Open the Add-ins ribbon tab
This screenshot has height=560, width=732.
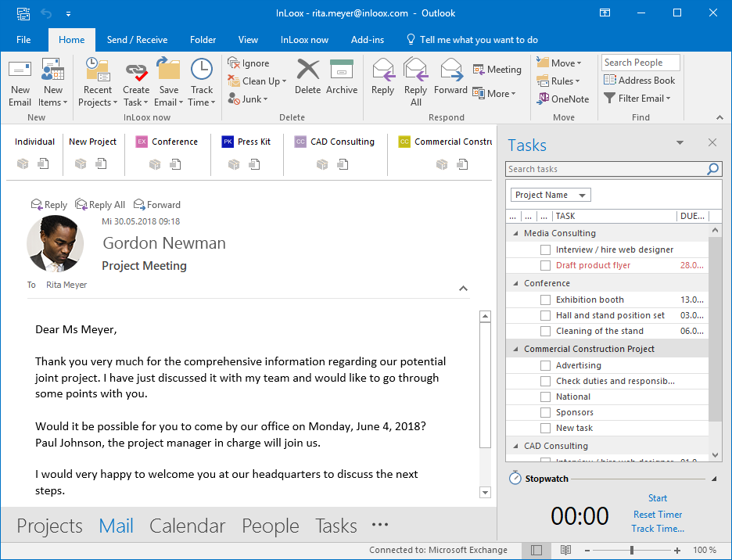click(x=368, y=40)
